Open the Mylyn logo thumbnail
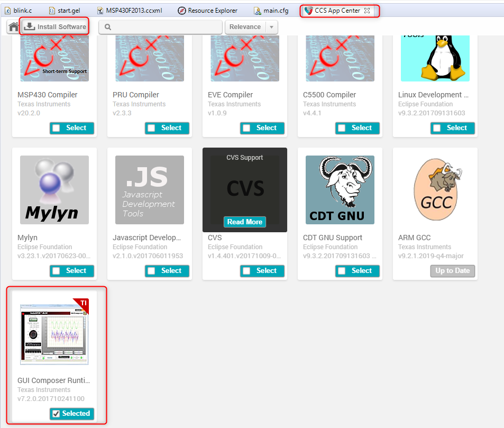This screenshot has width=504, height=428. (54, 190)
